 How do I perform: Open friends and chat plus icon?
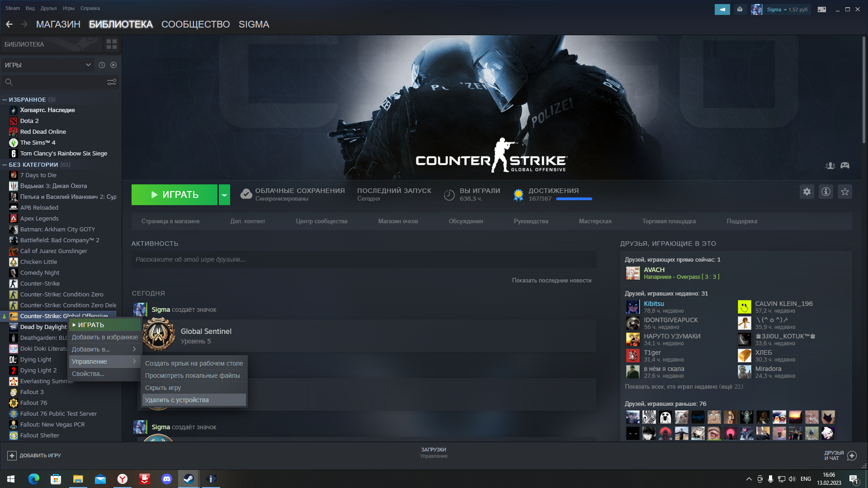point(852,455)
